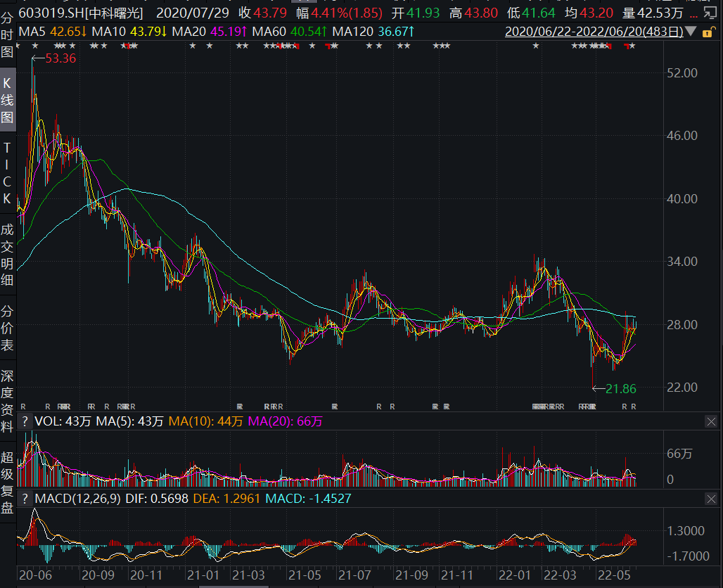
Task: Close the VOL indicator panel
Action: (711, 421)
